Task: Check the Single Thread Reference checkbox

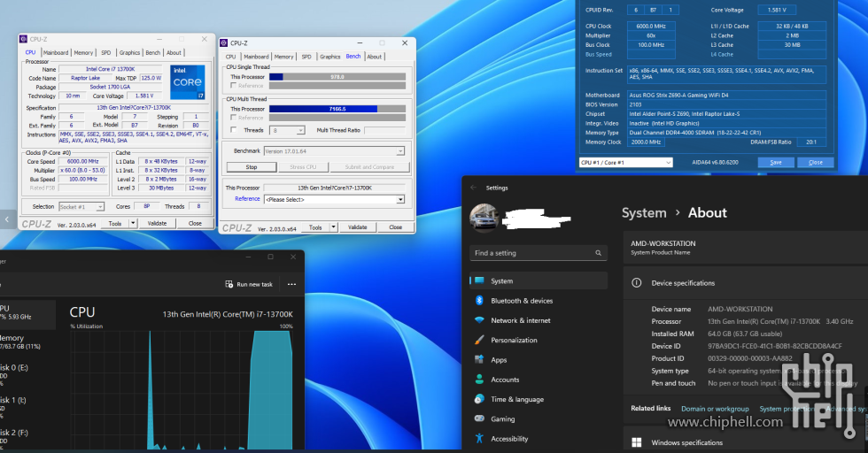Action: 233,86
